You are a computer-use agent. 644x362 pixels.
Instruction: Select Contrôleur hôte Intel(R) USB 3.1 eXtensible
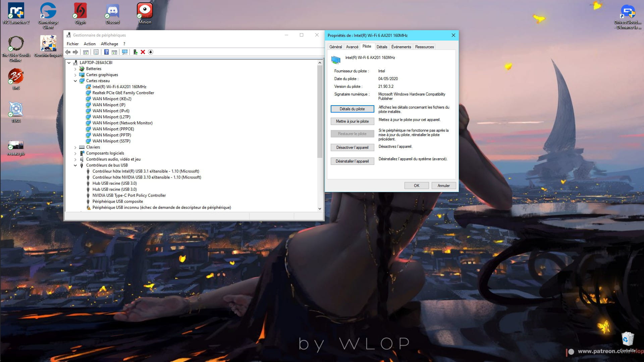click(x=146, y=171)
